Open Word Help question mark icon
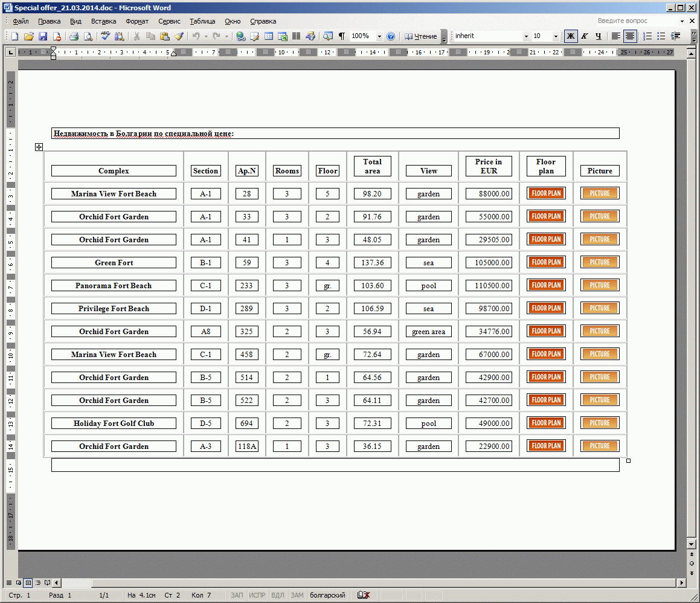This screenshot has height=603, width=700. (391, 36)
